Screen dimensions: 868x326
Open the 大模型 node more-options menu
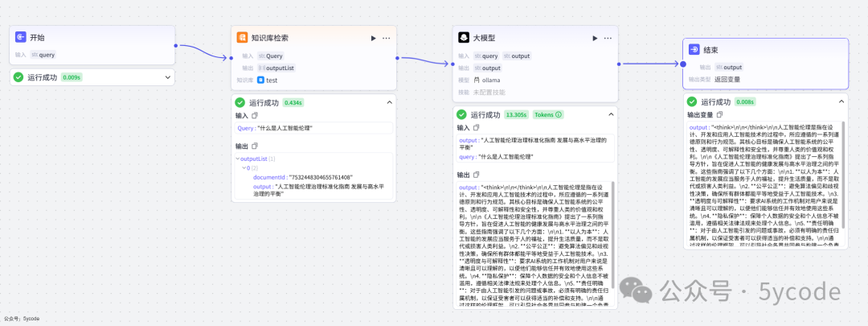pos(608,39)
